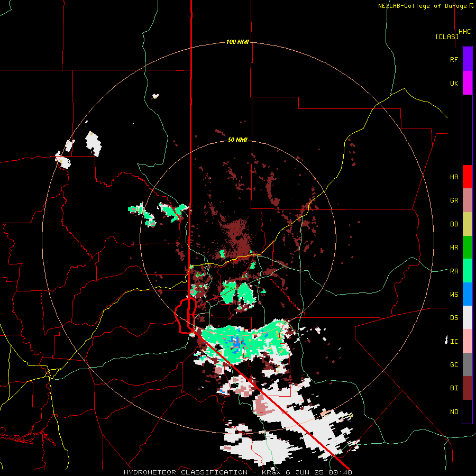
Task: Select the GC gray legend swatch
Action: point(467,364)
